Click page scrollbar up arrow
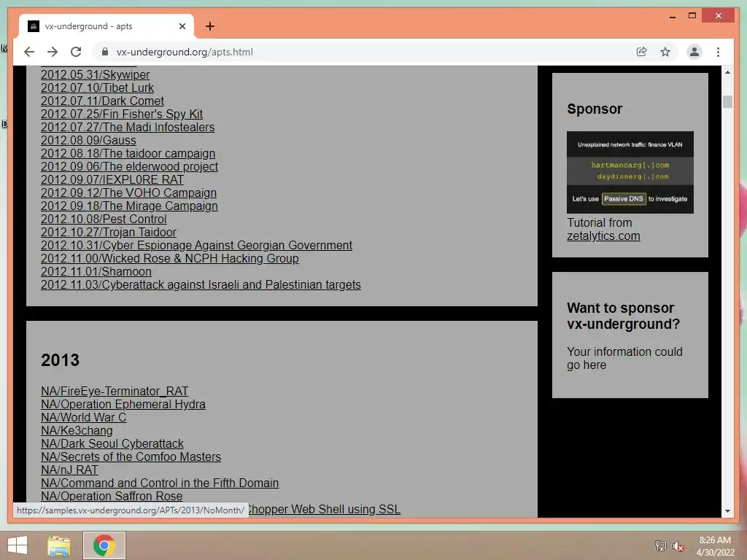The width and height of the screenshot is (747, 560). point(727,72)
